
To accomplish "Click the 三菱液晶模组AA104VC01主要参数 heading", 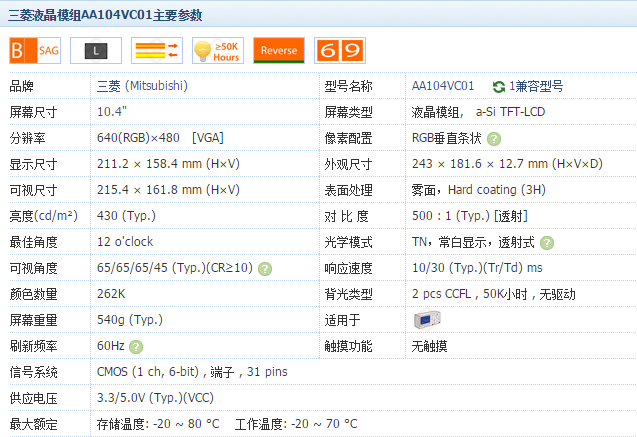I will point(105,15).
